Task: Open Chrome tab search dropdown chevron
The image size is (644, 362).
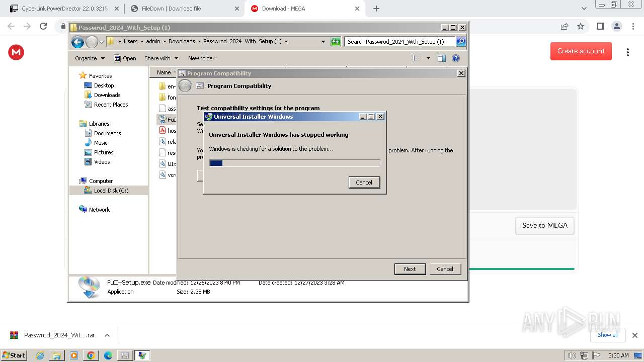Action: click(x=584, y=9)
